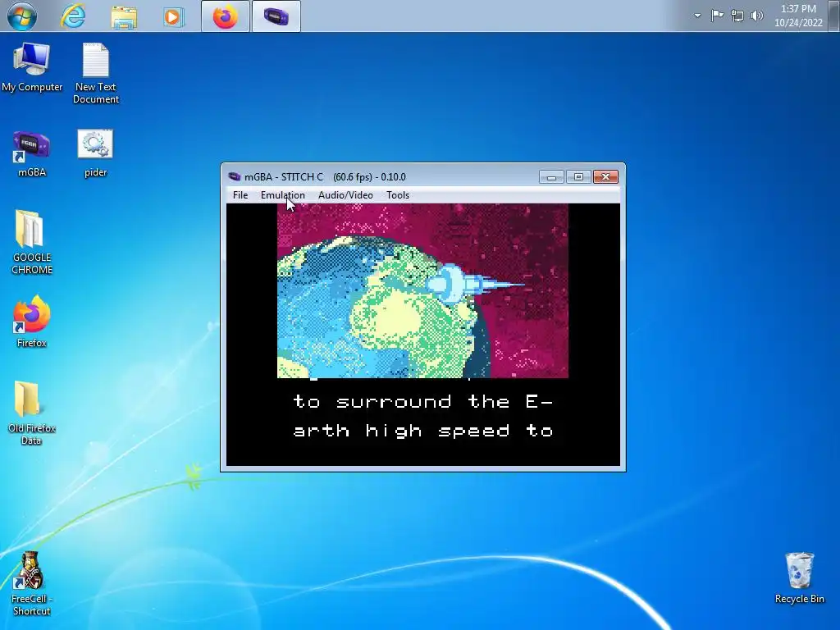This screenshot has width=840, height=630.
Task: Open the volume speaker icon
Action: [757, 16]
